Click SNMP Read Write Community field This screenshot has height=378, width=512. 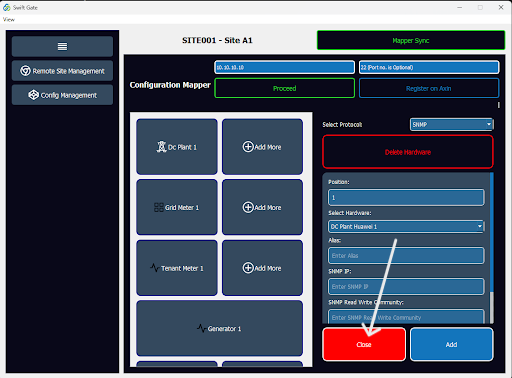pos(406,317)
